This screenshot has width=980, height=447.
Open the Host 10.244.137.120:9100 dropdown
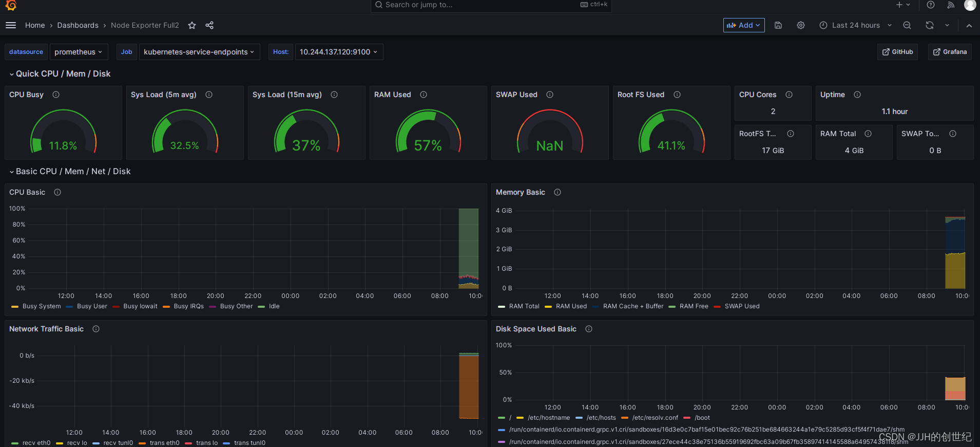[x=339, y=52]
